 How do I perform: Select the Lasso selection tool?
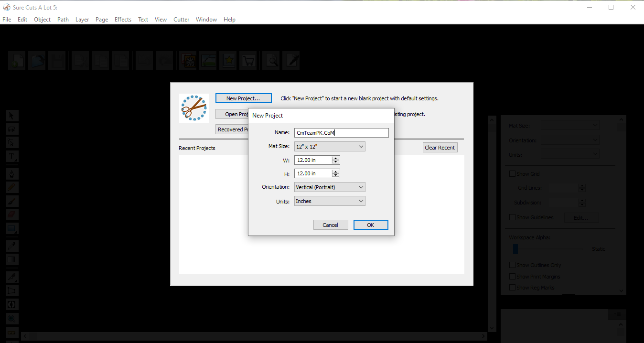12,129
